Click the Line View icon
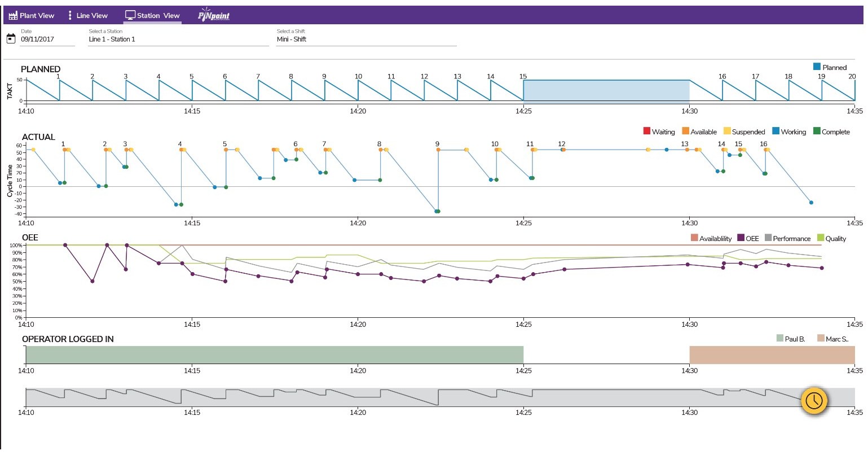 pos(70,15)
